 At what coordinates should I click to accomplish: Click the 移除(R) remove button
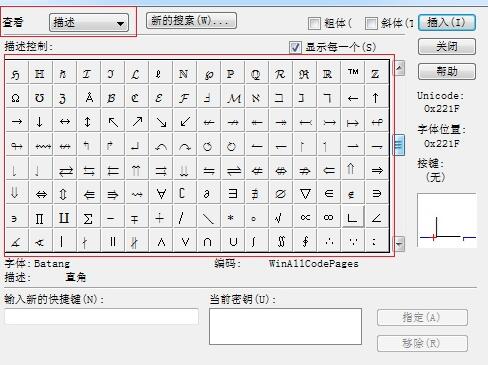[x=422, y=343]
